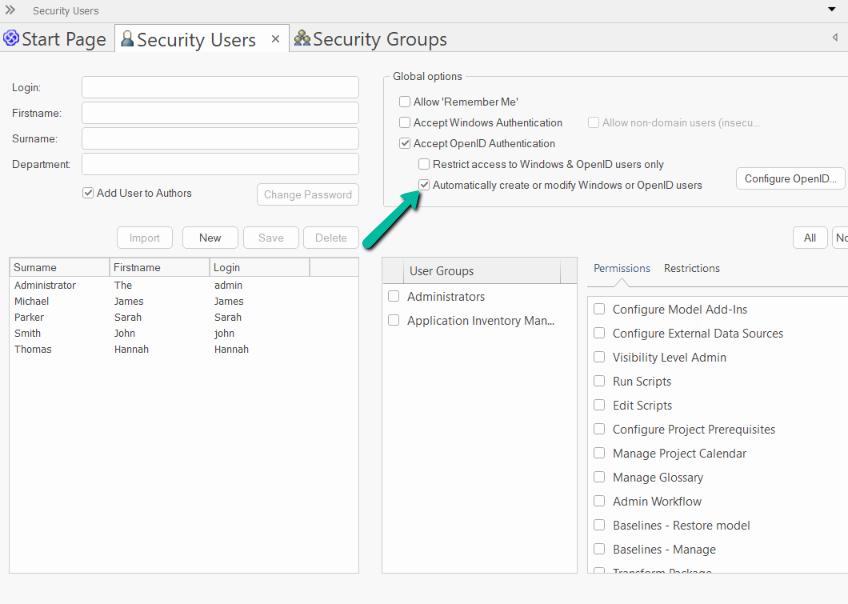
Task: Toggle Accept OpenID Authentication checkbox
Action: point(405,143)
